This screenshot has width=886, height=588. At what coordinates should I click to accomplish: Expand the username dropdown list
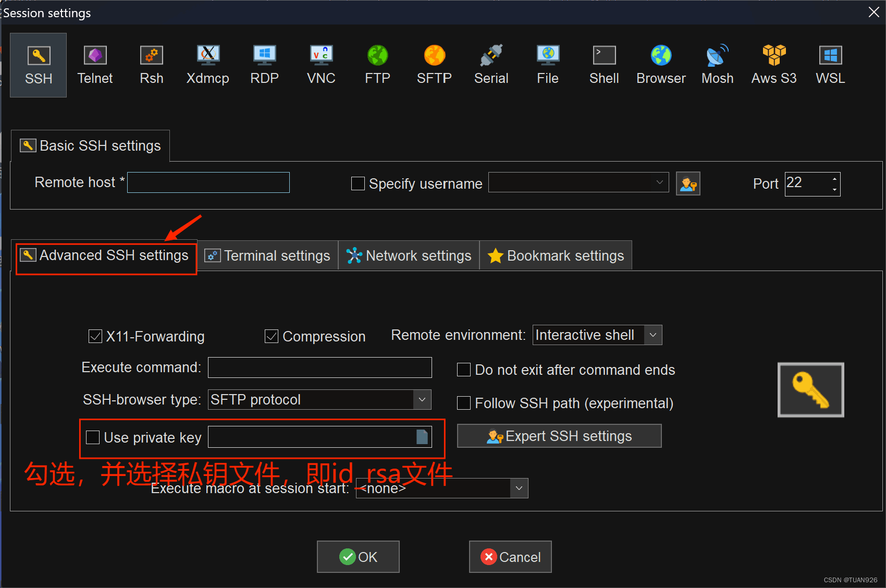(659, 182)
